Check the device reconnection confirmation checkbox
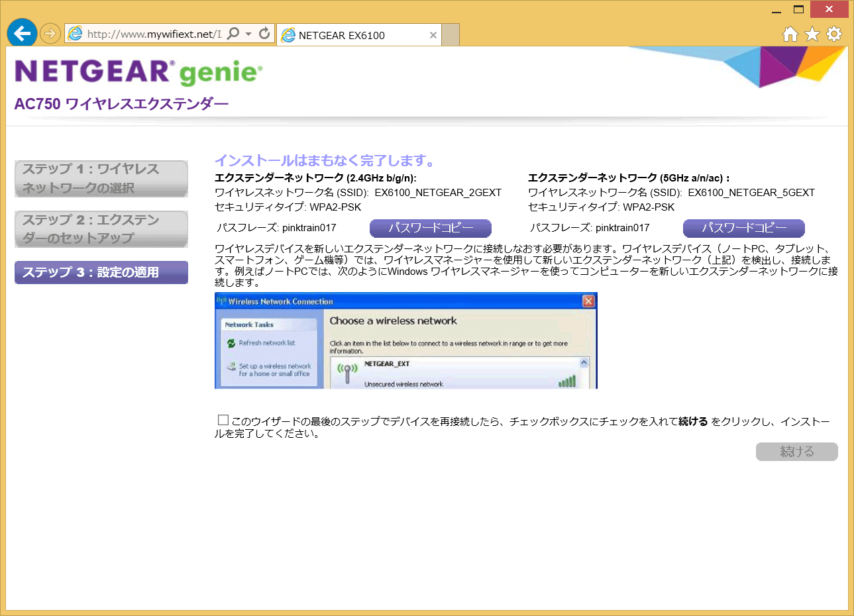 tap(223, 420)
